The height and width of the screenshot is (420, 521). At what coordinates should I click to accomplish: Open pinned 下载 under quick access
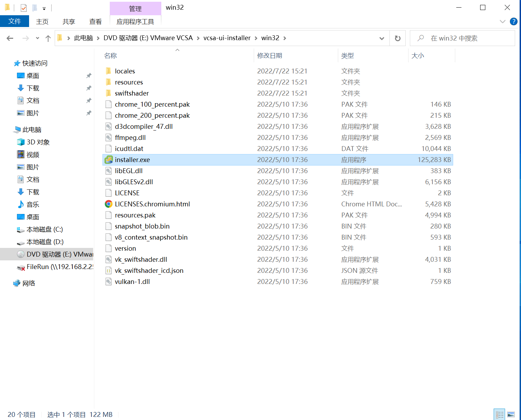coord(28,88)
